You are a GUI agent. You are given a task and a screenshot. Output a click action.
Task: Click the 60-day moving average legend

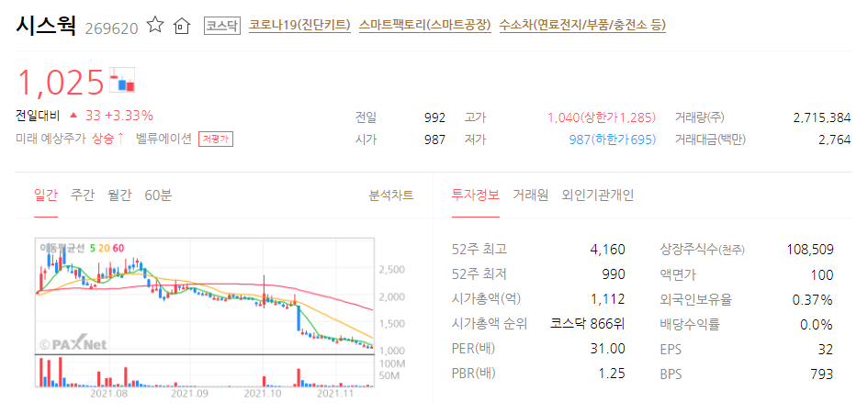(118, 248)
